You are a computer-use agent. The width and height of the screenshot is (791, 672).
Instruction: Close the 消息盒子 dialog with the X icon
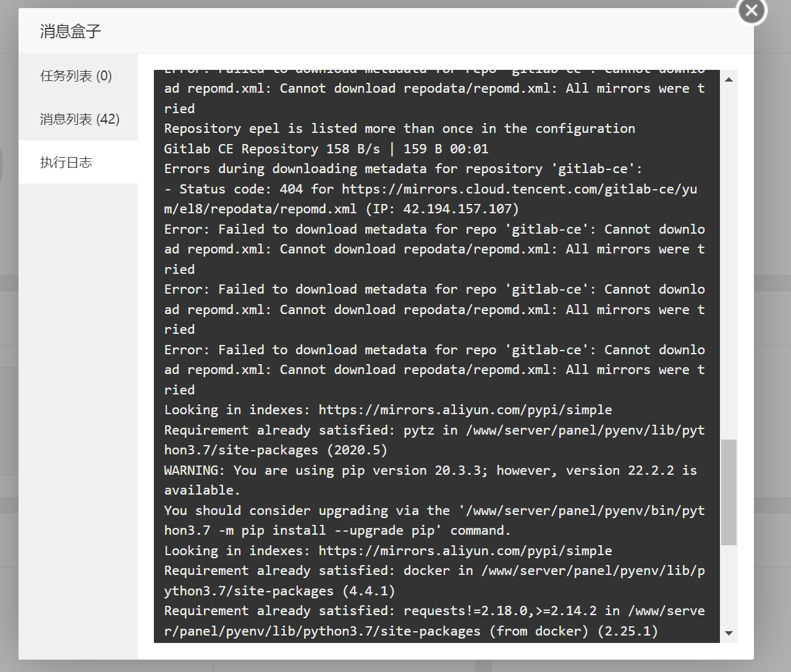point(751,10)
